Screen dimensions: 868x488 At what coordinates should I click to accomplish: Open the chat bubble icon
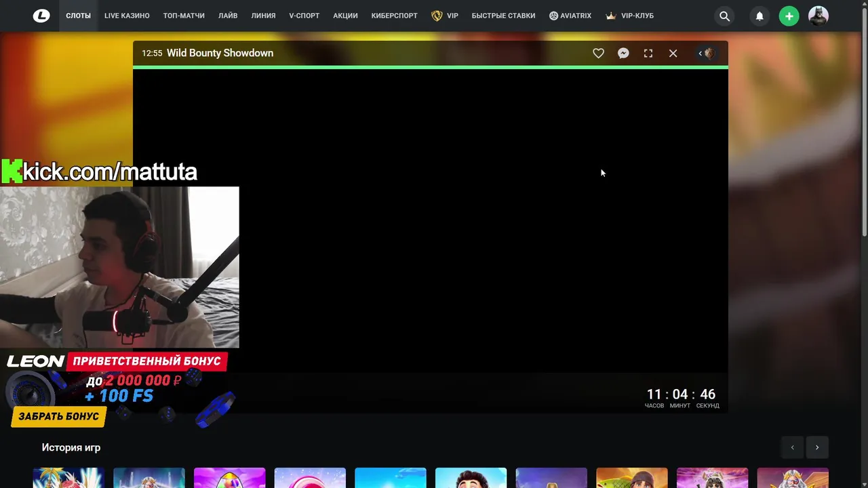623,53
